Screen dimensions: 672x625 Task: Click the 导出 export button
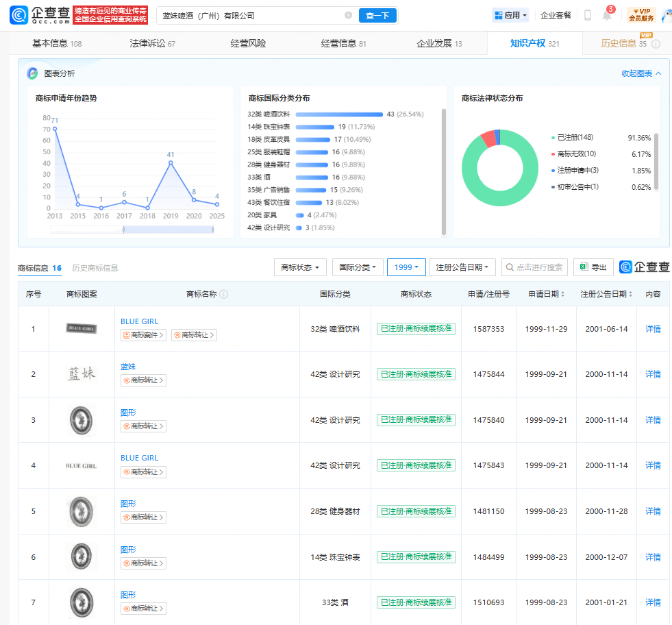pyautogui.click(x=594, y=267)
